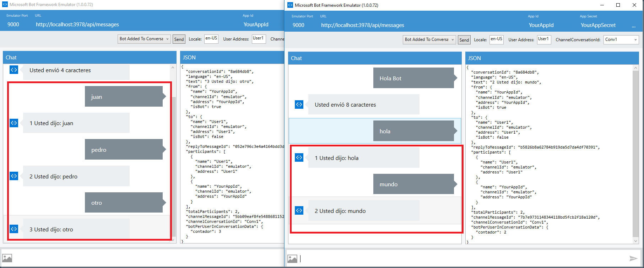Click bot icon beside '1 Usted dijo: hola'
The image size is (644, 268).
(299, 157)
